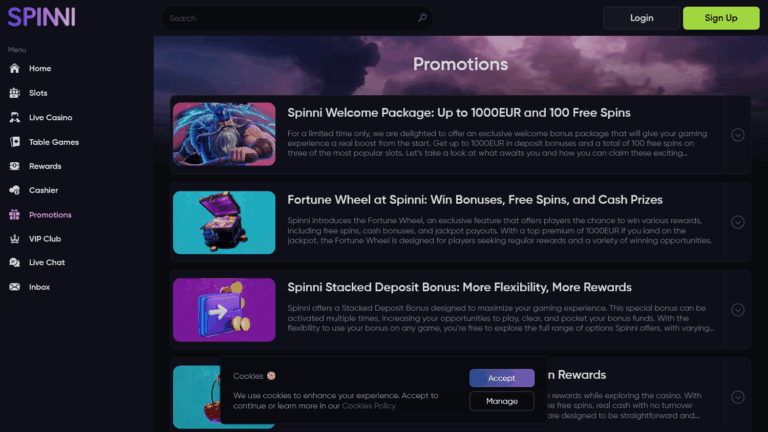The width and height of the screenshot is (768, 432).
Task: Click the green Sign Up button
Action: pyautogui.click(x=721, y=18)
